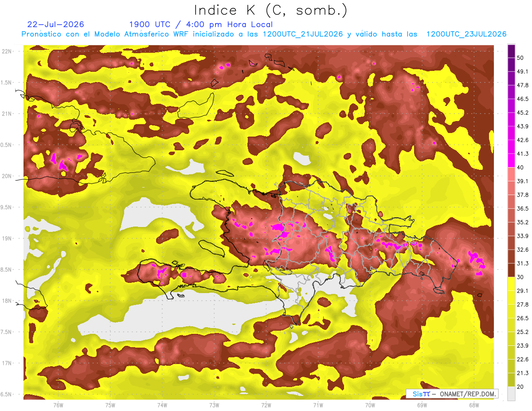
Task: Click the '22N' latitude axis label
Action: [6, 51]
